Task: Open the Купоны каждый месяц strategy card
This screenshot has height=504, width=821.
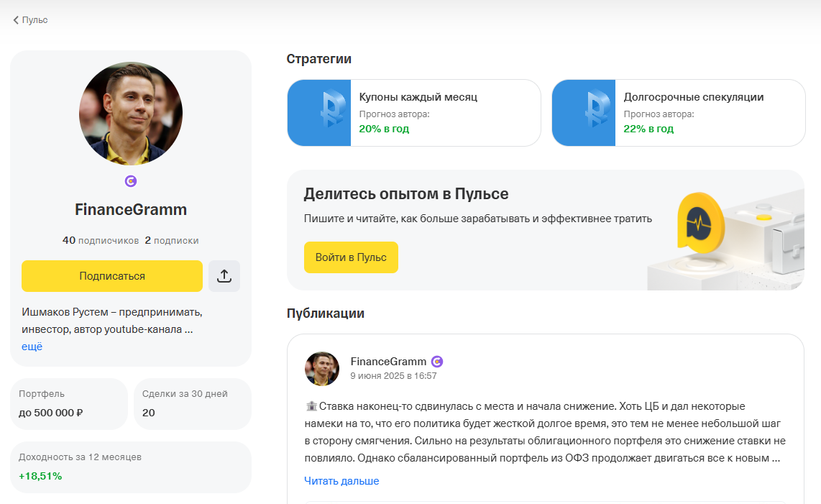Action: (x=413, y=113)
